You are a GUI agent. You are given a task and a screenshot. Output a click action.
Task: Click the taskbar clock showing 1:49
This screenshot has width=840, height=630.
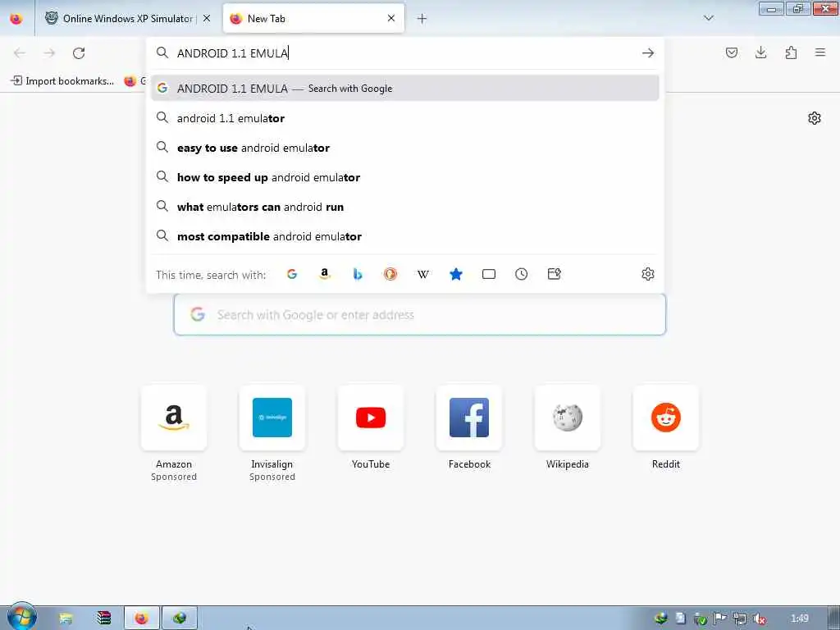(x=800, y=619)
